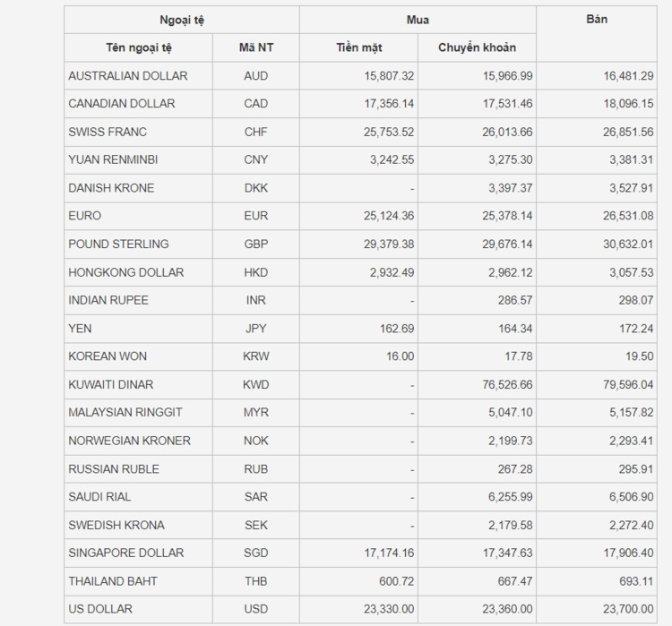672x626 pixels.
Task: Click the value 15,807.32
Action: [389, 76]
